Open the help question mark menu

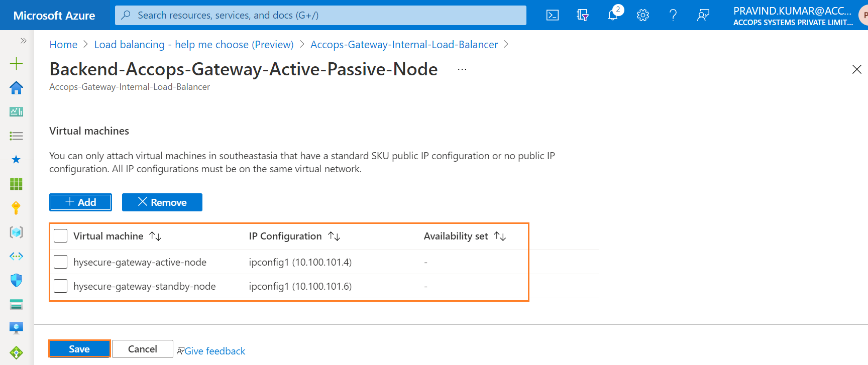[673, 15]
